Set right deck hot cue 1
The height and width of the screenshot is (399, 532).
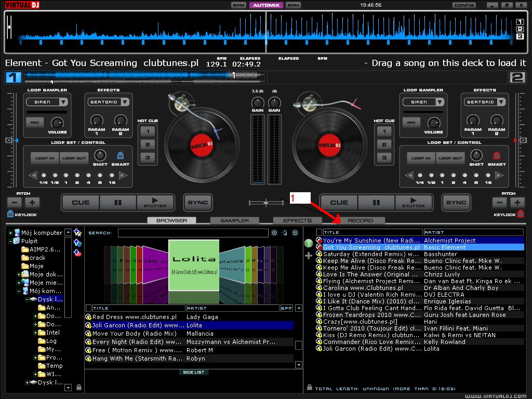coord(384,131)
